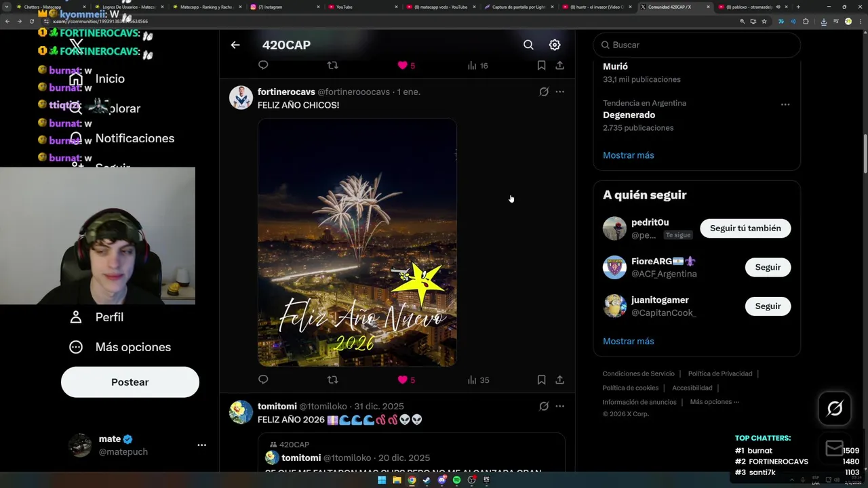Open fortinerocavs' profile avatar
The height and width of the screenshot is (488, 868).
click(x=241, y=98)
